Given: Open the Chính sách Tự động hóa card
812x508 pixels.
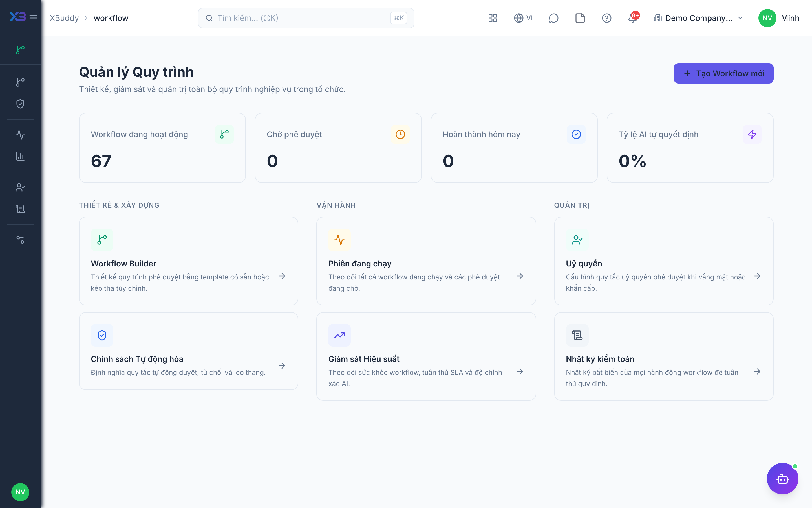Looking at the screenshot, I should (x=189, y=351).
